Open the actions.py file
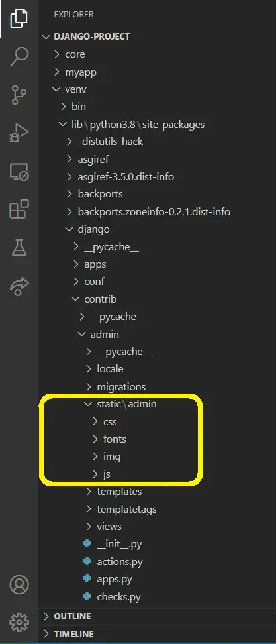276x644 pixels. (158, 561)
